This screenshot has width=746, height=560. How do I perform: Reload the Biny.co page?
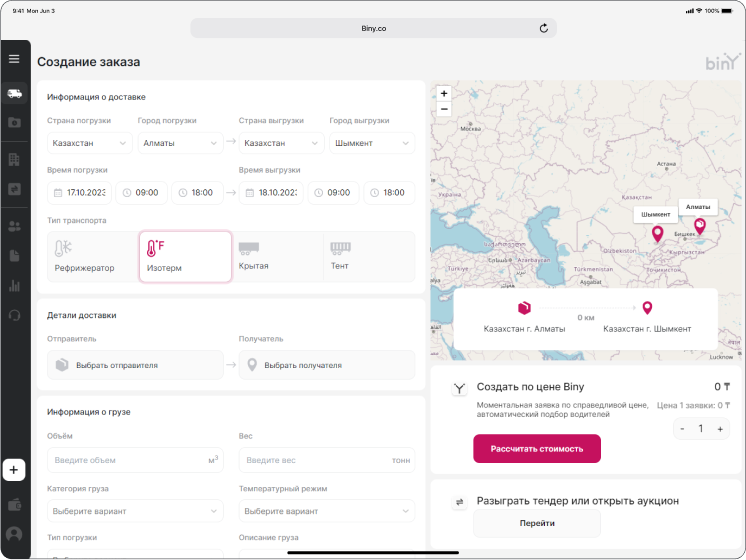544,28
